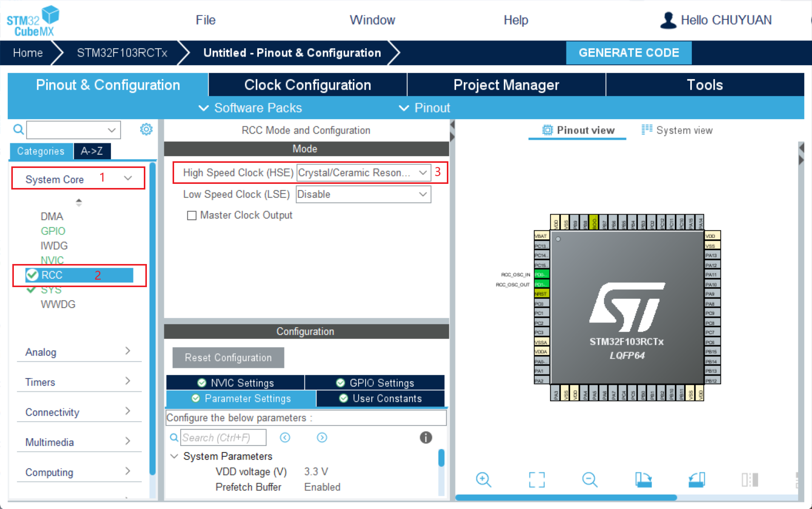Fit the chip to the view
812x509 pixels.
(x=537, y=480)
